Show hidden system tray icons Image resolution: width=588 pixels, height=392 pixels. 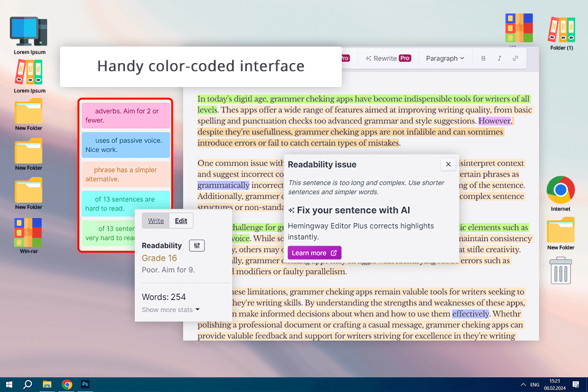tap(522, 385)
